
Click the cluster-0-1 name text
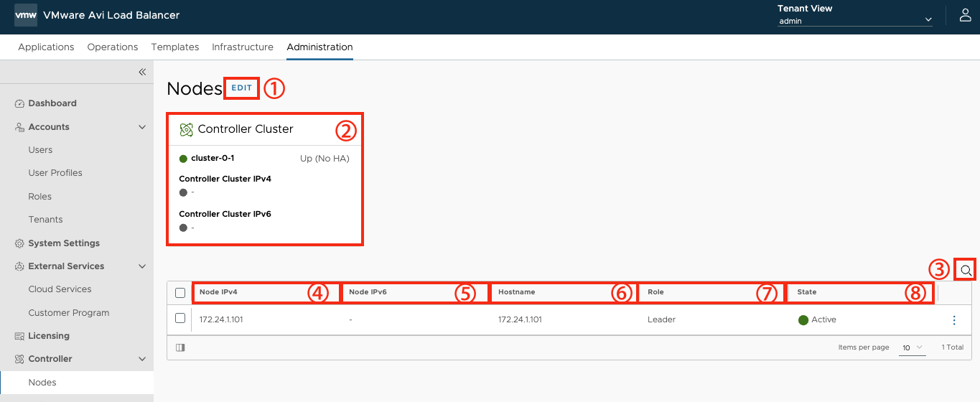pyautogui.click(x=213, y=159)
